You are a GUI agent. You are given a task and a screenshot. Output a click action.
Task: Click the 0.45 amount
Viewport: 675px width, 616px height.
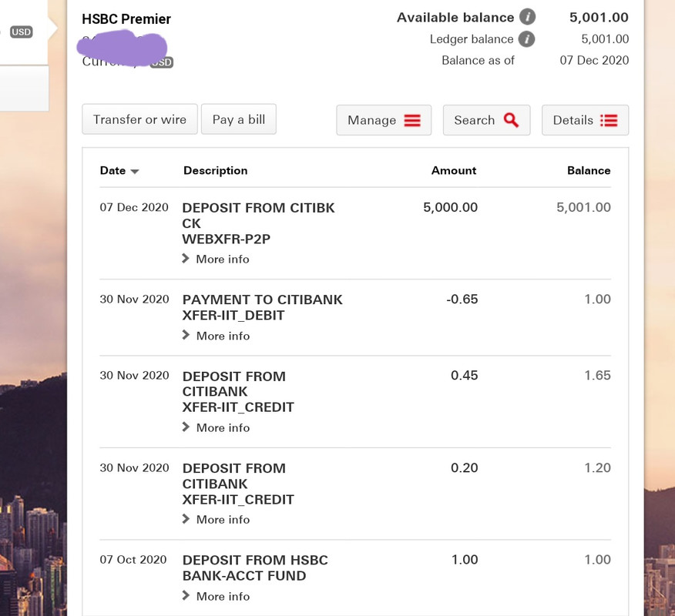pyautogui.click(x=464, y=375)
